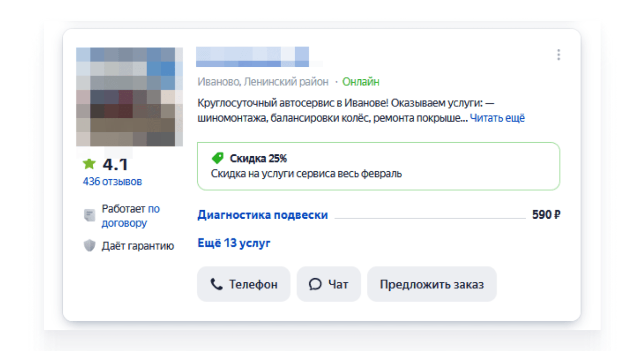Click the Телефон button label
This screenshot has width=644, height=351.
tap(253, 284)
